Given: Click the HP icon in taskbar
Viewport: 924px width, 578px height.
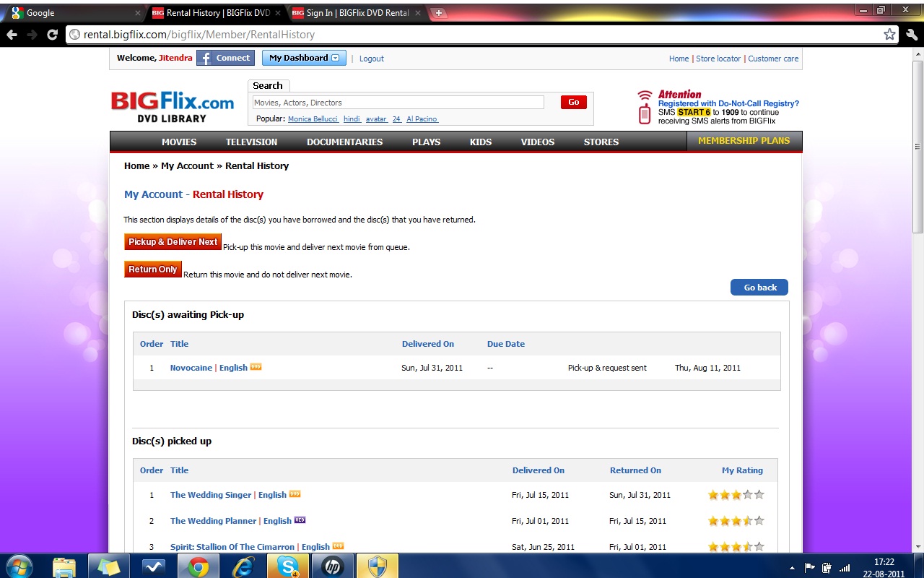Looking at the screenshot, I should coord(332,566).
